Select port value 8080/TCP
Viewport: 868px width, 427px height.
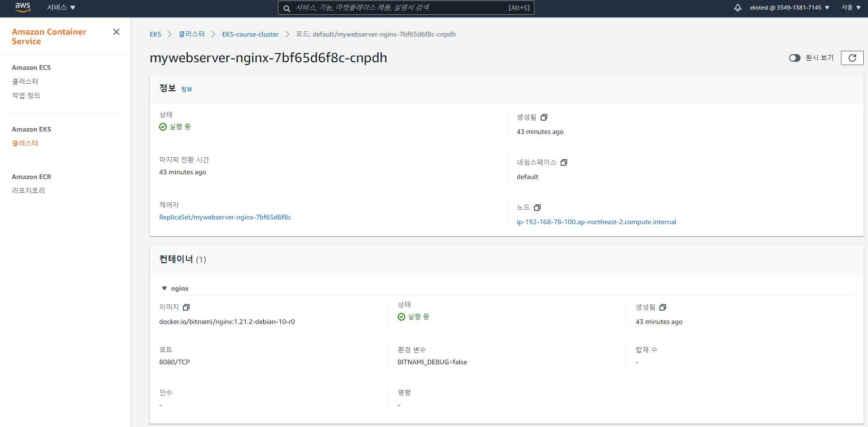point(174,362)
